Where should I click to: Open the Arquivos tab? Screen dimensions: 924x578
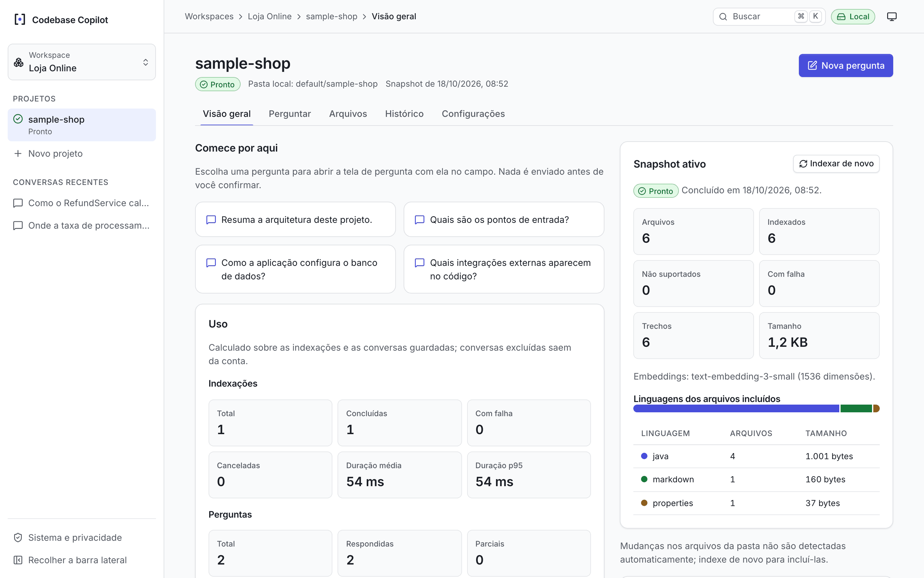click(348, 114)
